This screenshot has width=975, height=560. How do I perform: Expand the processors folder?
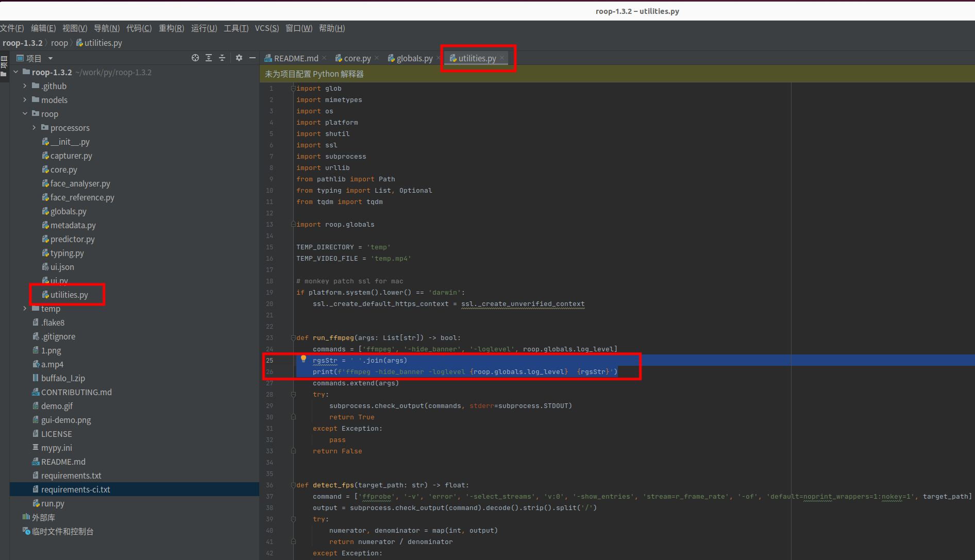[34, 128]
